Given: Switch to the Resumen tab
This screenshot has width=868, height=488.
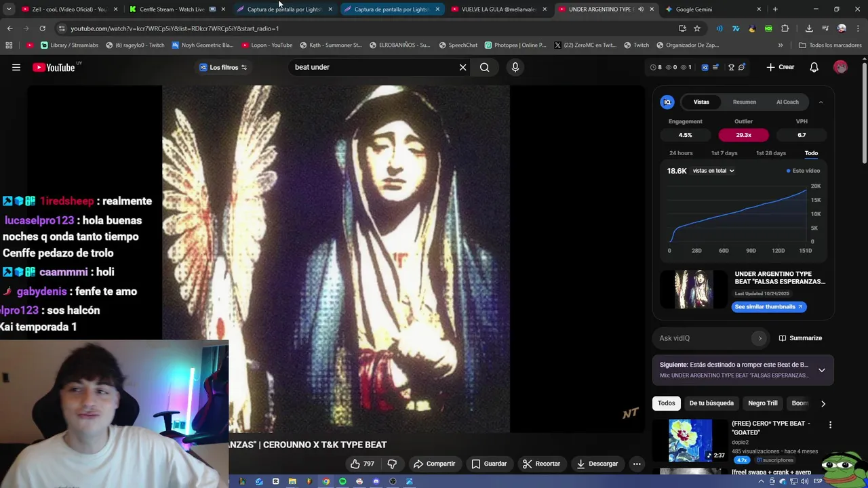Looking at the screenshot, I should click(744, 102).
